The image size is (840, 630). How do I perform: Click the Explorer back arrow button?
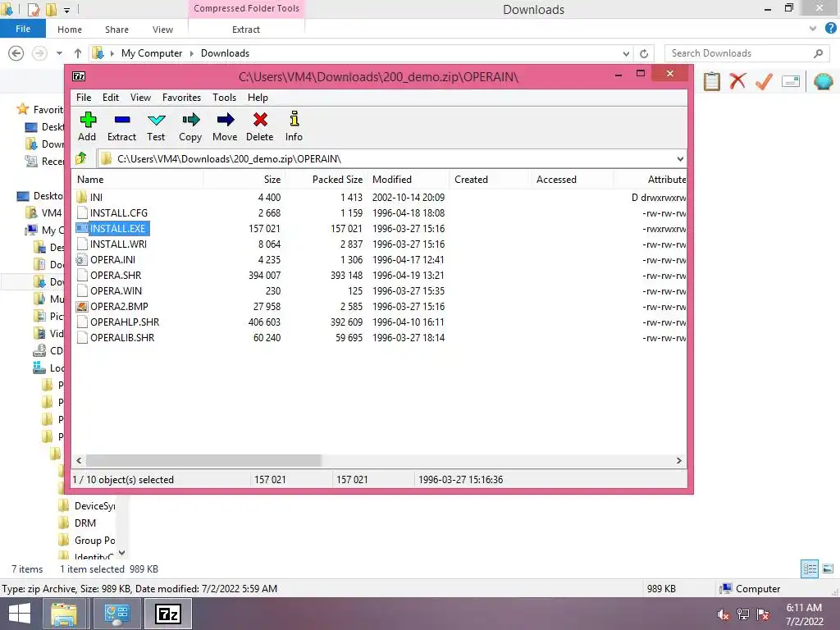pyautogui.click(x=16, y=53)
